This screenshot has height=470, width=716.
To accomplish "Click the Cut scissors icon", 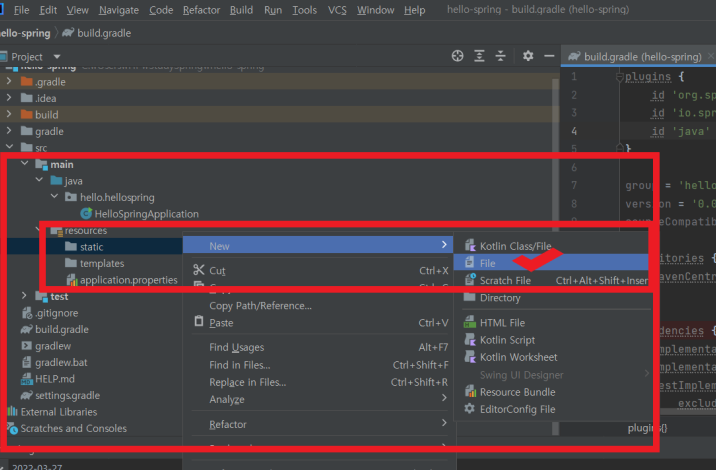I will 199,270.
